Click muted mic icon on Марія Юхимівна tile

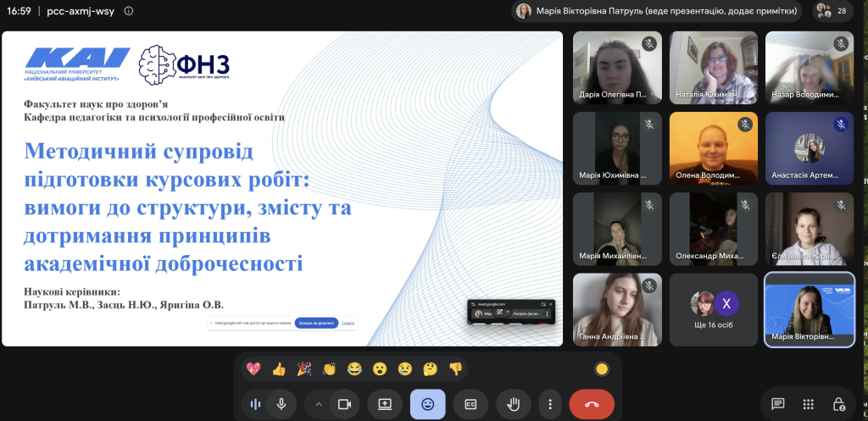[648, 125]
